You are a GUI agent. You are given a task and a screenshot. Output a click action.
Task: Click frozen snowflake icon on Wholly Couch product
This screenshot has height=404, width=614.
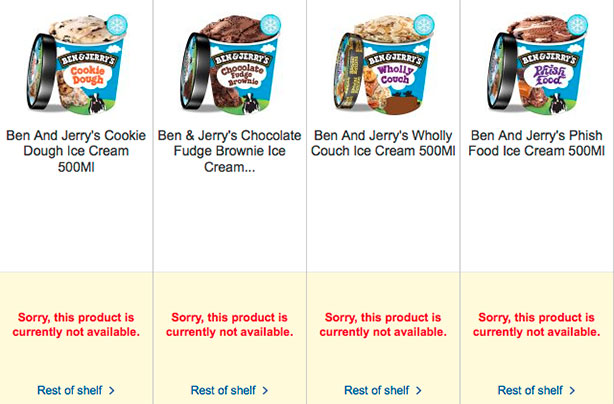(x=425, y=26)
